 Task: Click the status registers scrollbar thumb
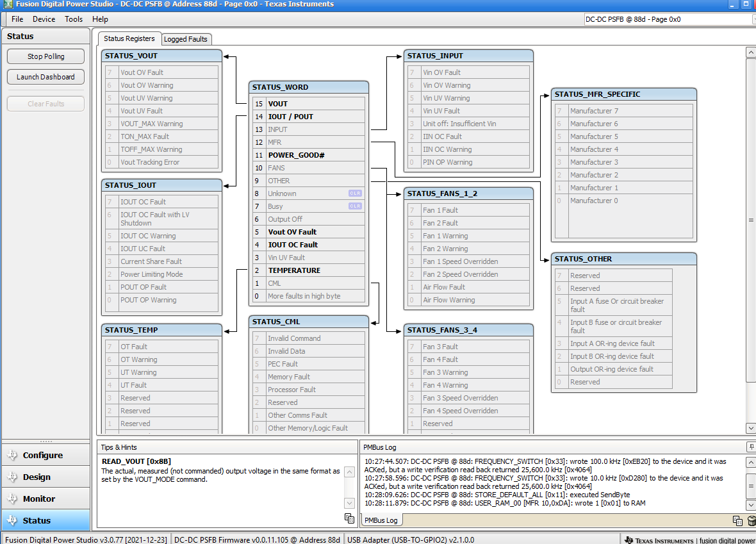[751, 219]
